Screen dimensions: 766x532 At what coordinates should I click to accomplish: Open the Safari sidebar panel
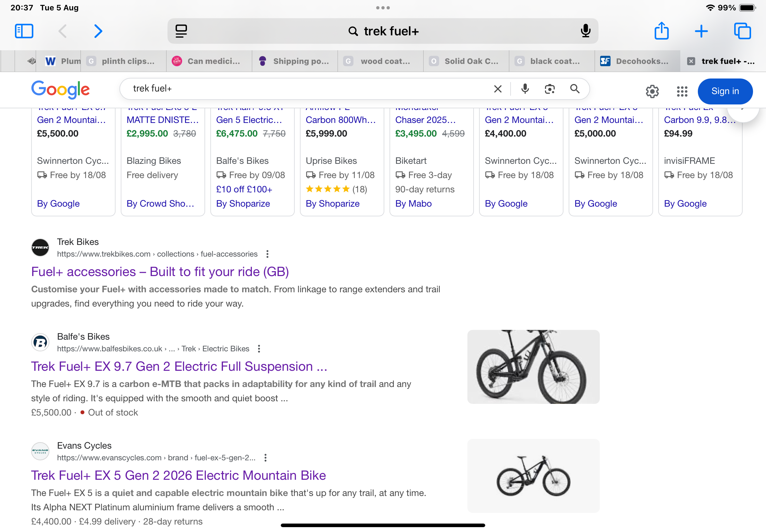click(24, 31)
